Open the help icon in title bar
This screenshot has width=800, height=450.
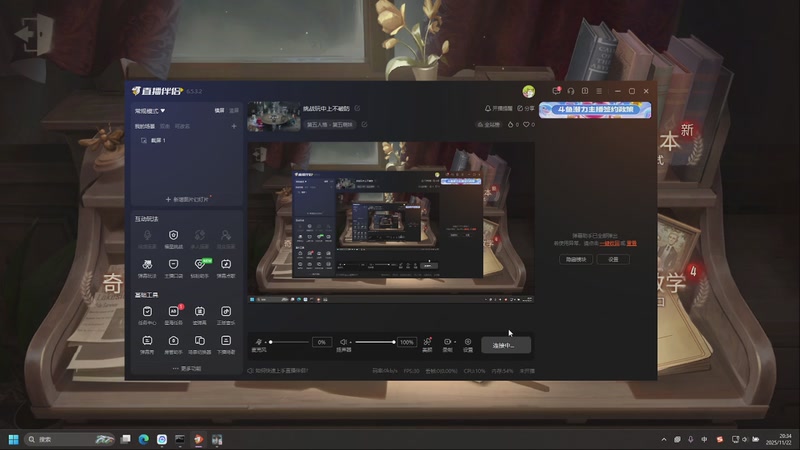tap(585, 91)
